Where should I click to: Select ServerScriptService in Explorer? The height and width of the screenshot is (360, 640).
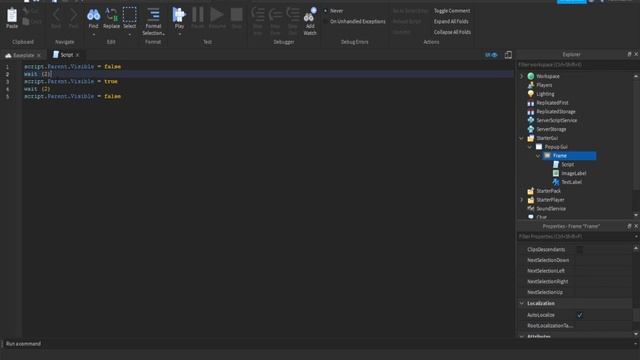tap(557, 120)
